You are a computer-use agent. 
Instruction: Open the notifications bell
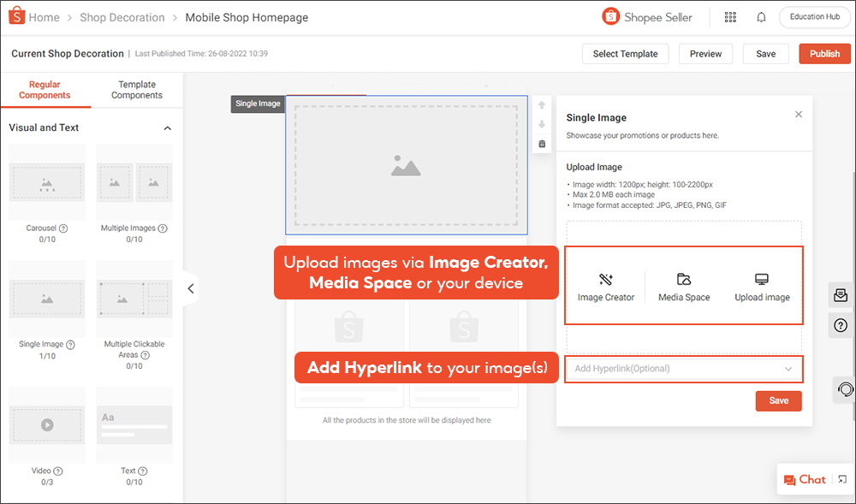pyautogui.click(x=761, y=17)
